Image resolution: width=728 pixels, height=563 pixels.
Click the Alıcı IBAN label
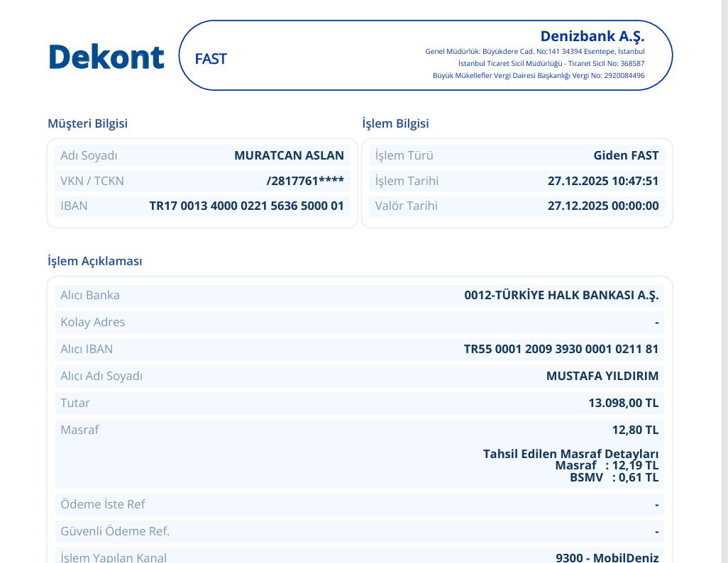[x=87, y=349]
